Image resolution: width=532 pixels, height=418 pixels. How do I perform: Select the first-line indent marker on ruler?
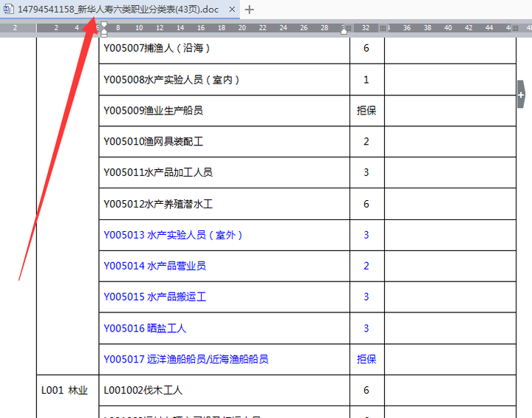point(104,24)
